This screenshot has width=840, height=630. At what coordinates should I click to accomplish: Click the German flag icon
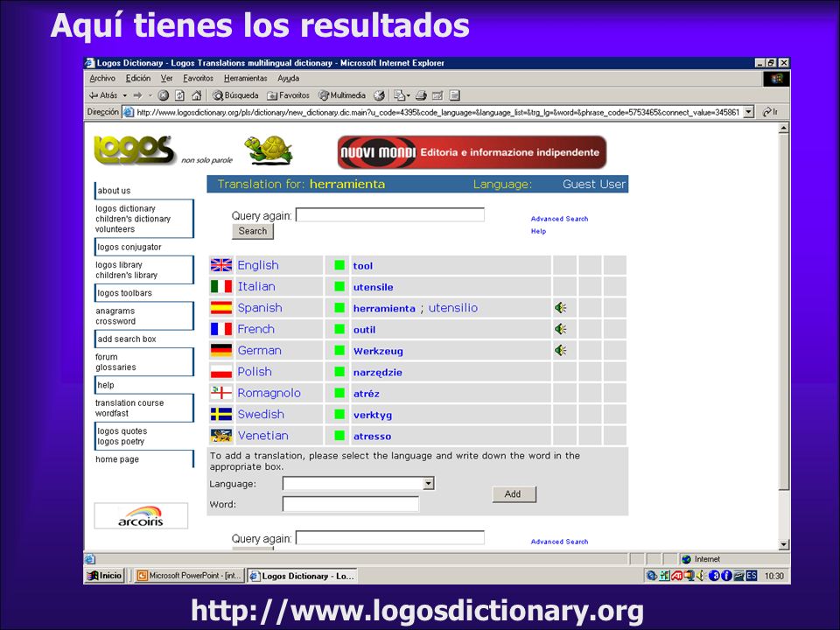pos(221,350)
